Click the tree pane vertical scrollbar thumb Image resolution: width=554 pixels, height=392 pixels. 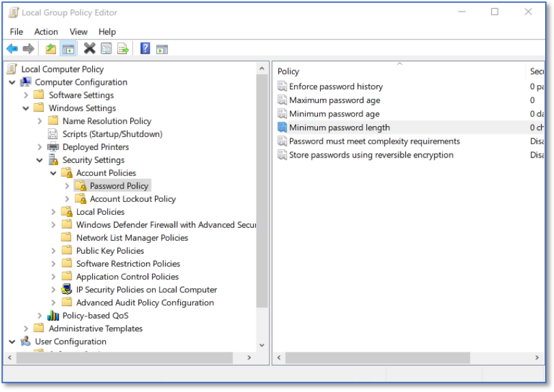(x=262, y=191)
